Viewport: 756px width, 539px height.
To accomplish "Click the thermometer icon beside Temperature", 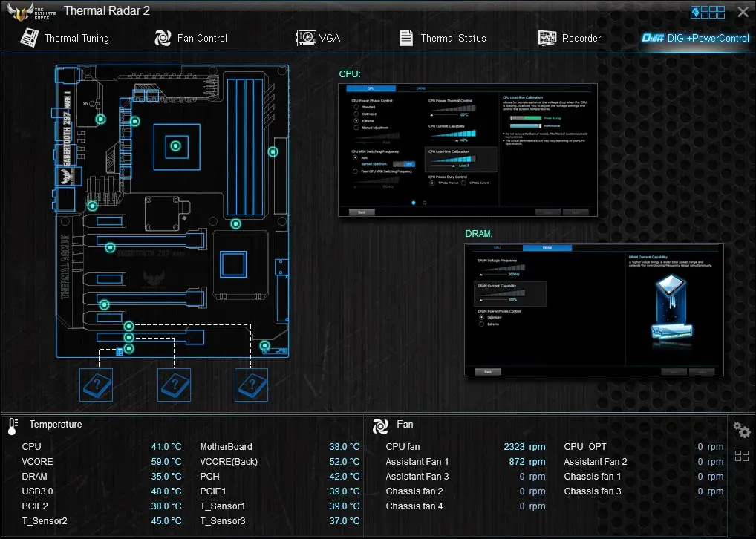I will (13, 426).
